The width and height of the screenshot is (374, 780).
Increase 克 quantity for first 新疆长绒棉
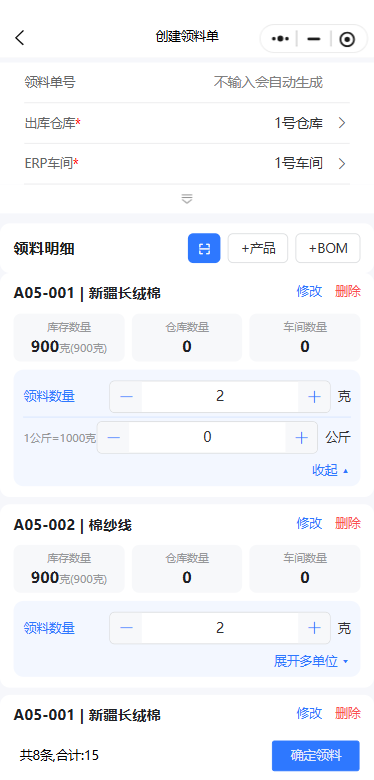point(314,396)
